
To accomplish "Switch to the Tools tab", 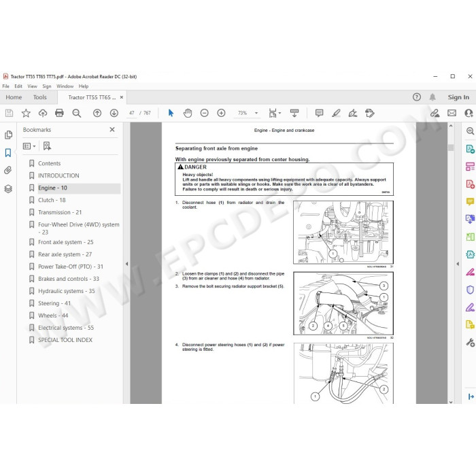I will click(39, 97).
